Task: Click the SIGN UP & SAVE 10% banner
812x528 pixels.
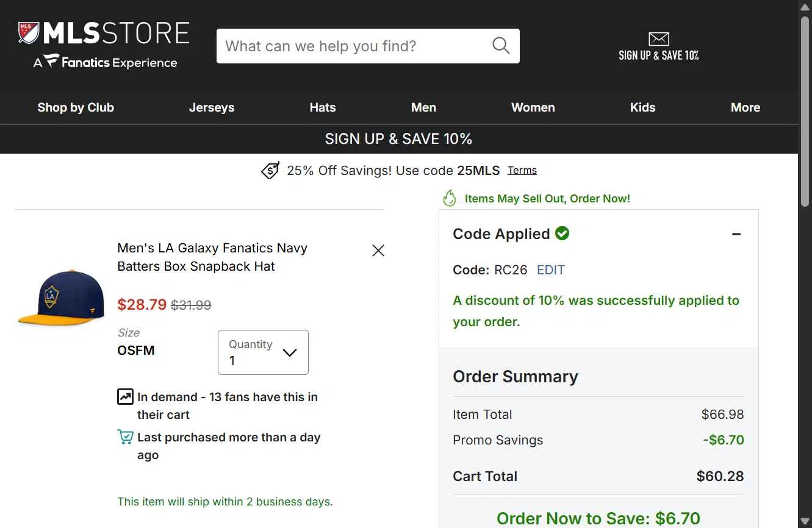Action: pyautogui.click(x=399, y=139)
